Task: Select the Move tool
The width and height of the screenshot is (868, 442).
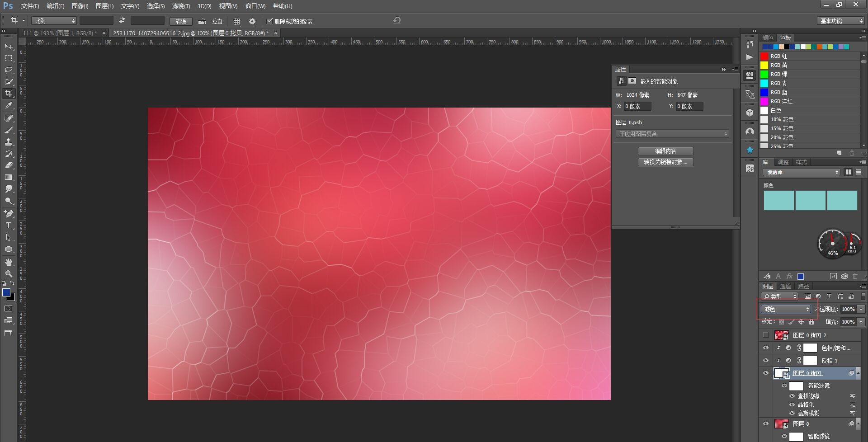Action: [x=9, y=47]
